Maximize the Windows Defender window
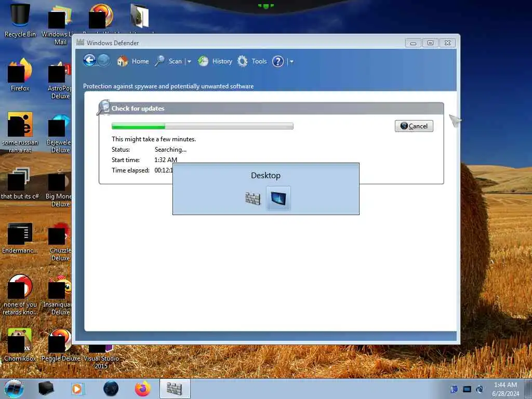532x399 pixels. click(x=430, y=43)
